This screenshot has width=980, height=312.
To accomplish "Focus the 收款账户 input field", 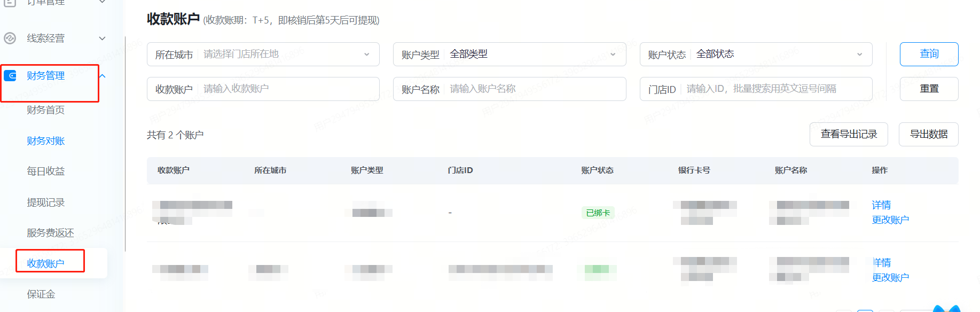I will [288, 89].
